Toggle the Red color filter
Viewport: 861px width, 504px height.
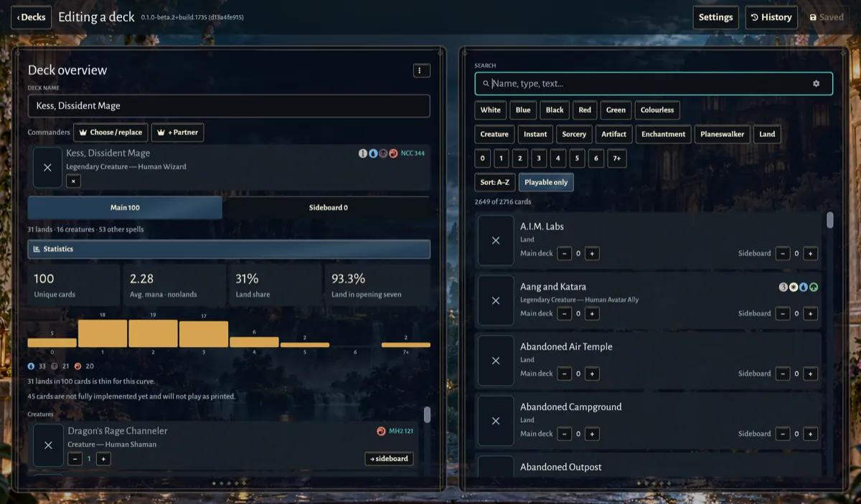(x=585, y=110)
